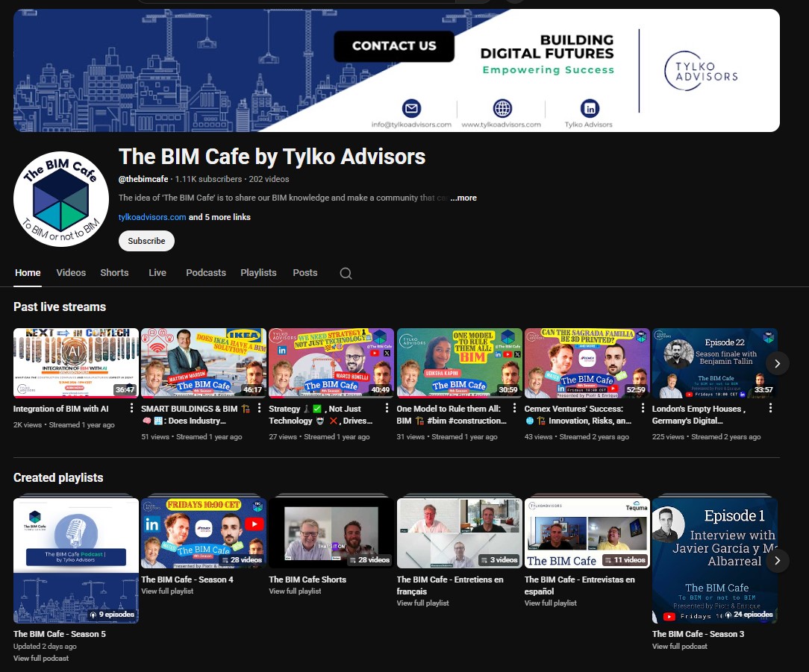Image resolution: width=809 pixels, height=672 pixels.
Task: Open options for Integration of BIM with AI video
Action: click(131, 408)
